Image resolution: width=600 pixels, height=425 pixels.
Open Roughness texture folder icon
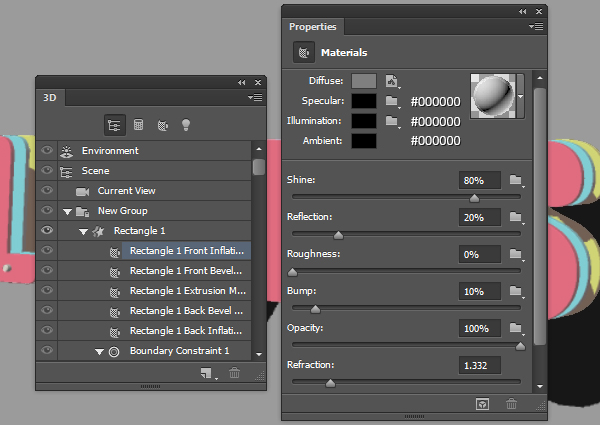pos(516,254)
